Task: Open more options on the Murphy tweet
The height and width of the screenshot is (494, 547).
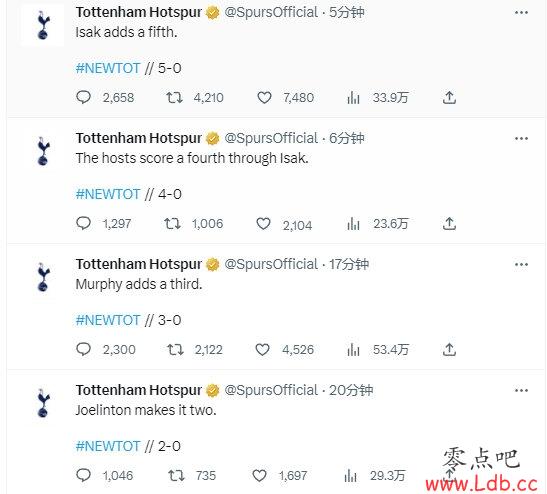Action: (521, 264)
